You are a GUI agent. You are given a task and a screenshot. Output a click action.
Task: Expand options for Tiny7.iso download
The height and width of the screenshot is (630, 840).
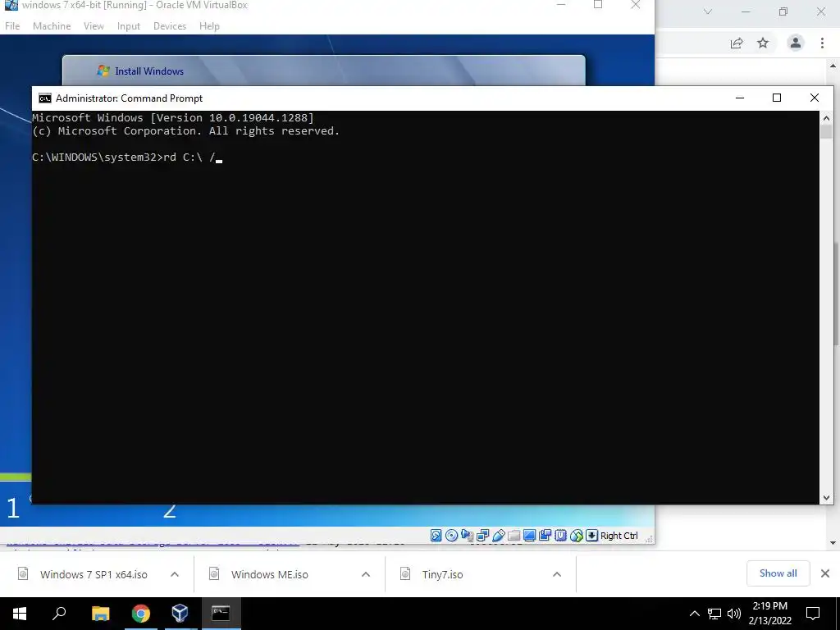point(557,574)
